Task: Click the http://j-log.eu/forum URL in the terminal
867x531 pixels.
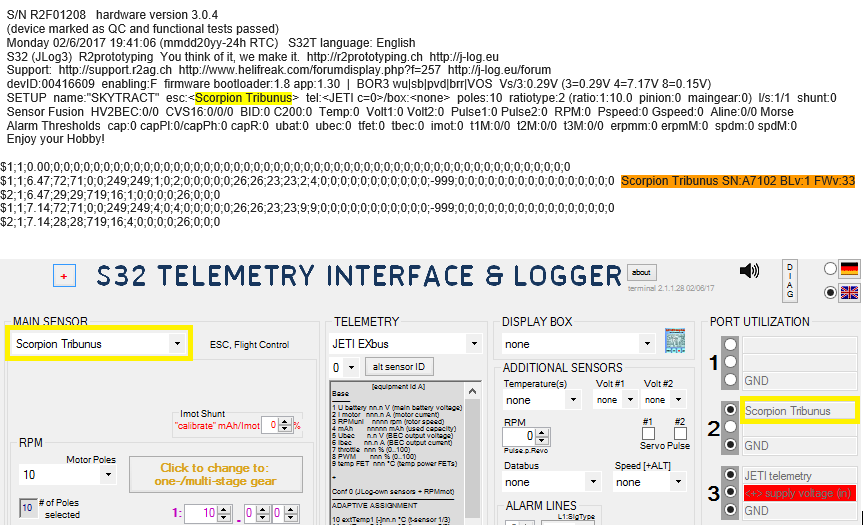Action: (499, 70)
